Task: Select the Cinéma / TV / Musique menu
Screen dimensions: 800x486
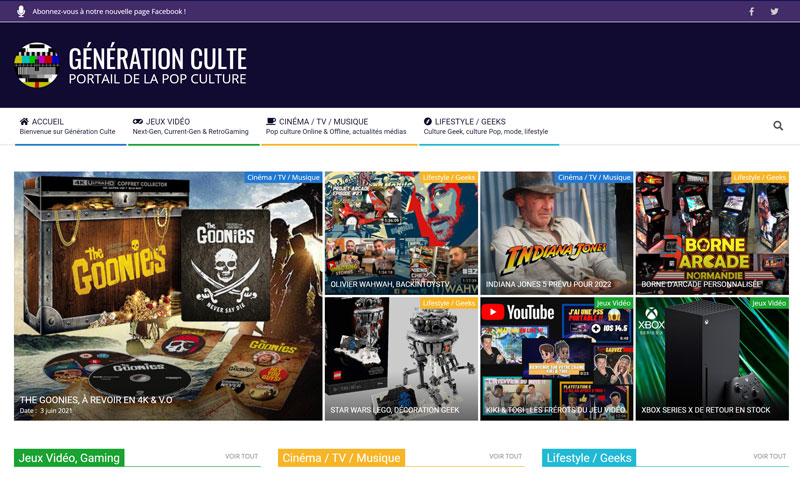Action: (x=336, y=126)
